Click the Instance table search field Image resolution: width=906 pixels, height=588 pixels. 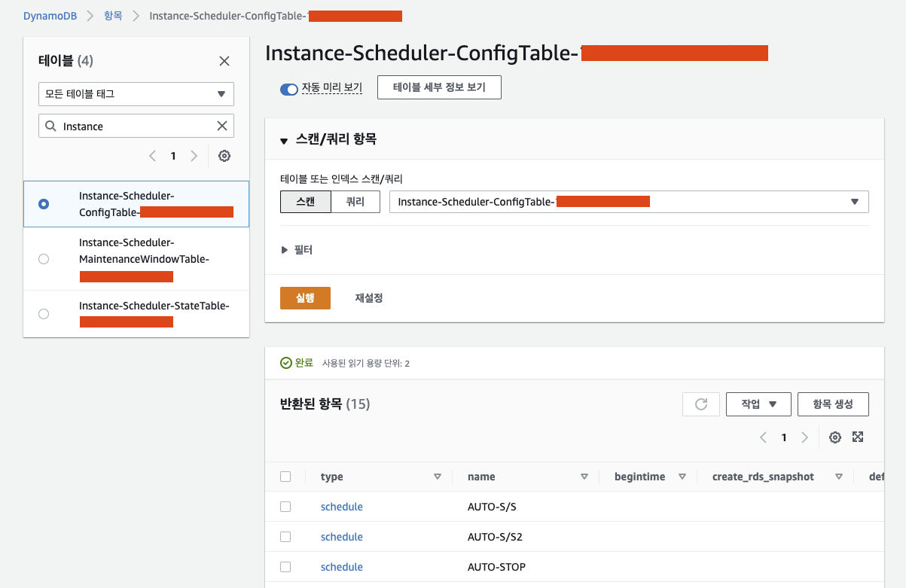pyautogui.click(x=136, y=126)
